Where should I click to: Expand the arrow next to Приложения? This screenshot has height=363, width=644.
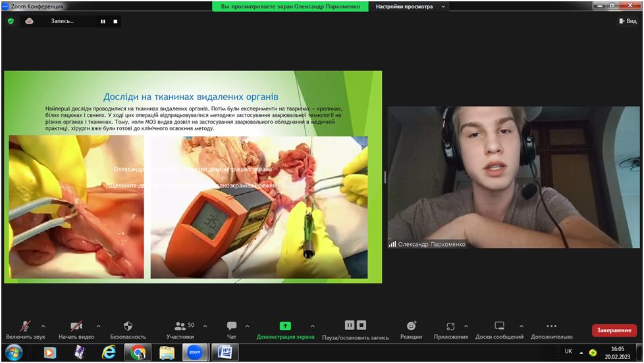tap(466, 326)
